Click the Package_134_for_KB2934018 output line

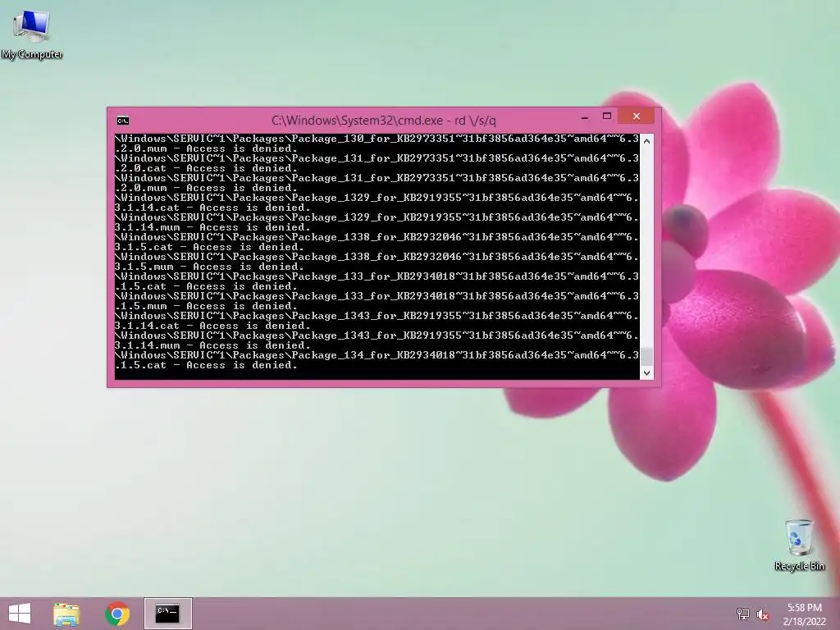(377, 355)
